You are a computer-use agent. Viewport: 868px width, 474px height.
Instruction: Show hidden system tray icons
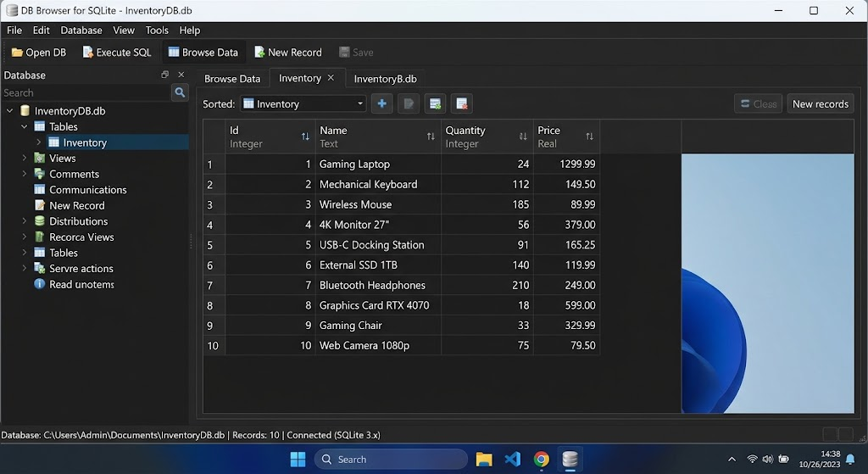pyautogui.click(x=732, y=459)
